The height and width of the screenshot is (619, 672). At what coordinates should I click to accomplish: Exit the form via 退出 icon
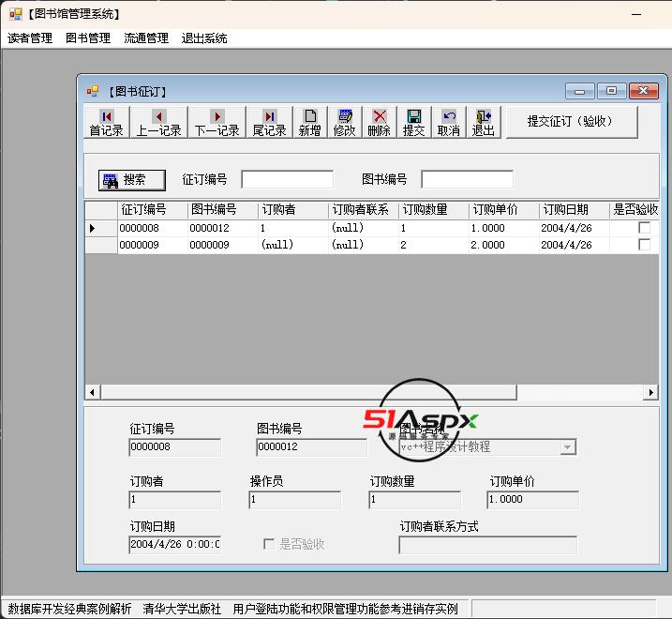483,123
